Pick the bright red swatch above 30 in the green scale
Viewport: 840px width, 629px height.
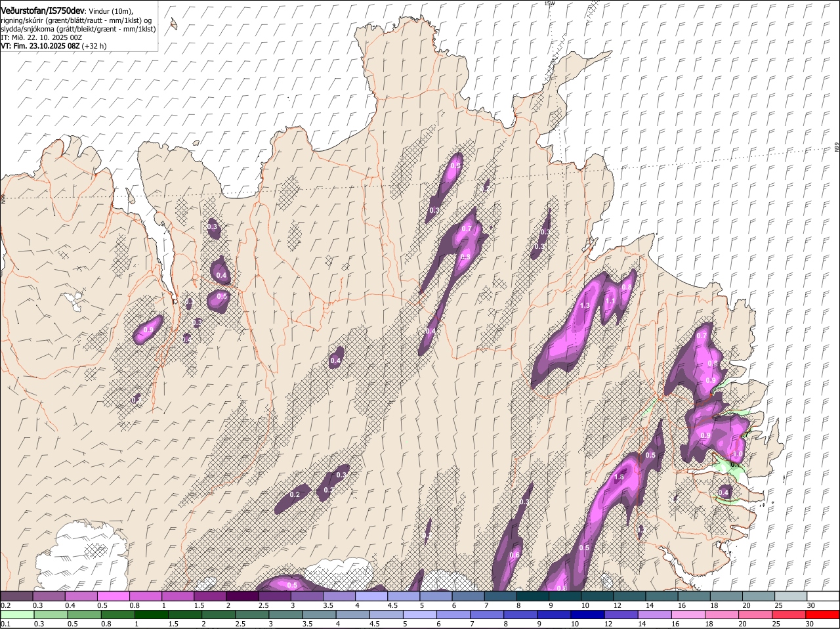(823, 615)
